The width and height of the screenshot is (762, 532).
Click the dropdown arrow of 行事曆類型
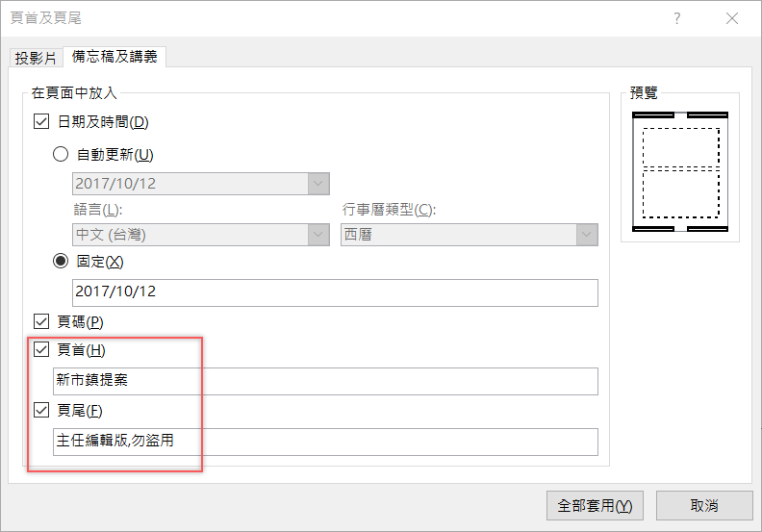[586, 234]
